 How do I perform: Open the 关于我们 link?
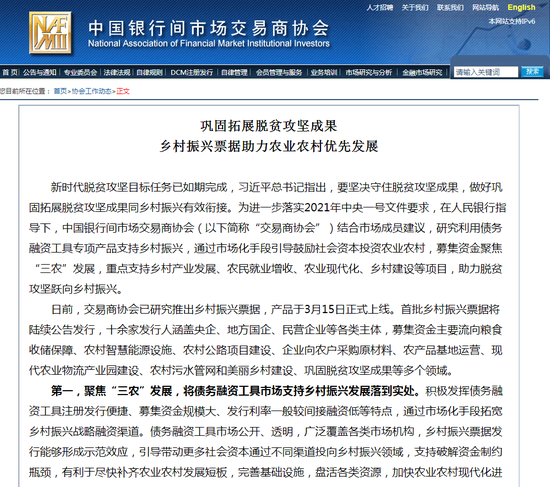(x=415, y=7)
